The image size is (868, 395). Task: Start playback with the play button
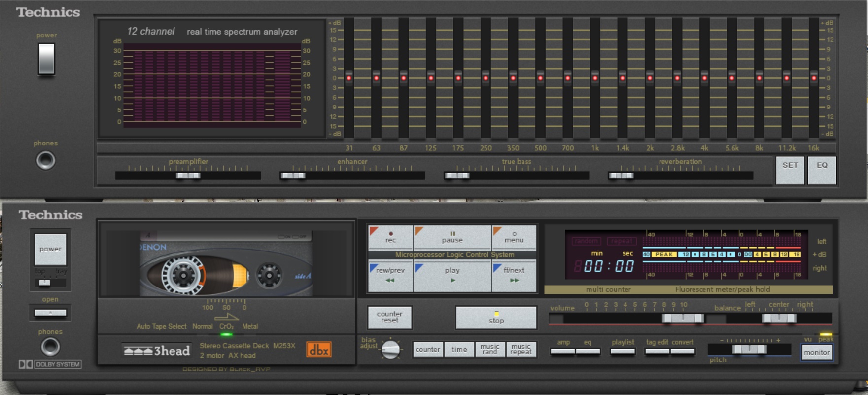tap(452, 276)
